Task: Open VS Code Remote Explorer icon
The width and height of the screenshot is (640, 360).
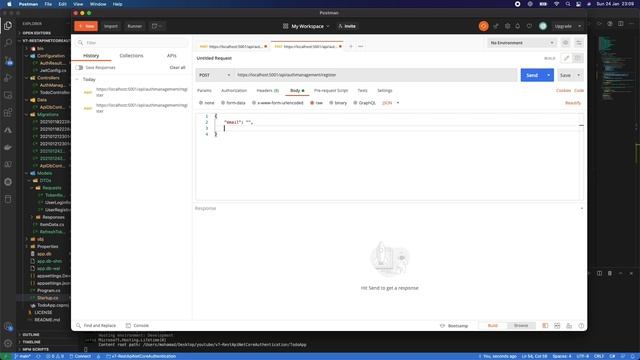Action: click(8, 95)
